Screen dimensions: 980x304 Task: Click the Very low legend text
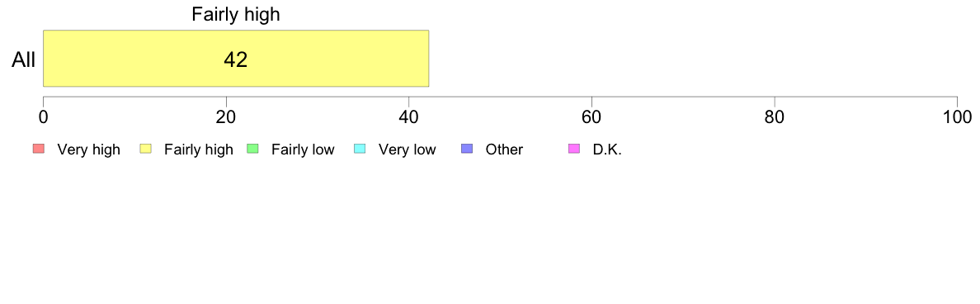click(x=407, y=150)
